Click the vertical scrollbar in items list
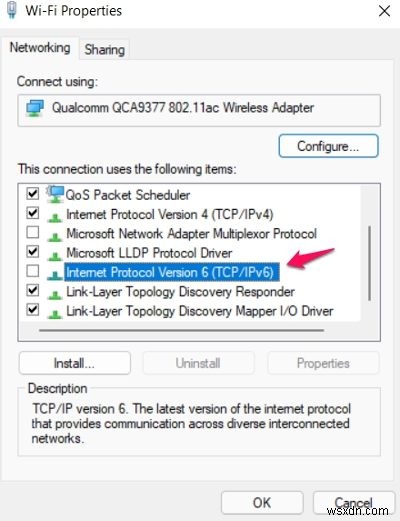Image resolution: width=400 pixels, height=521 pixels. [x=370, y=263]
